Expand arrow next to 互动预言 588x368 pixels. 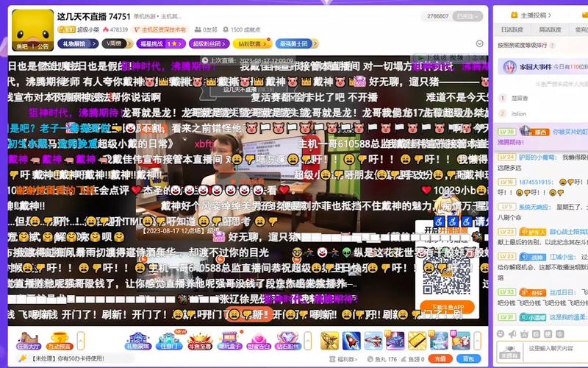point(80,341)
